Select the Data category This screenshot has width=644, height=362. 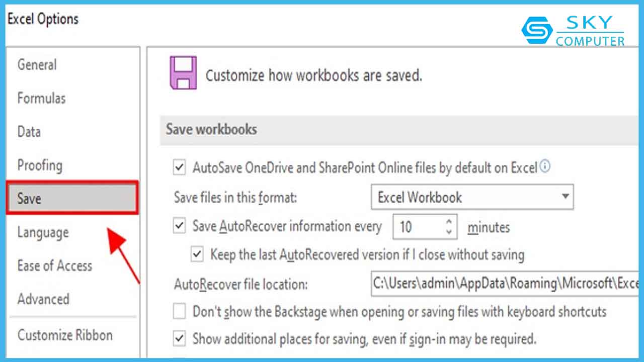pos(29,132)
